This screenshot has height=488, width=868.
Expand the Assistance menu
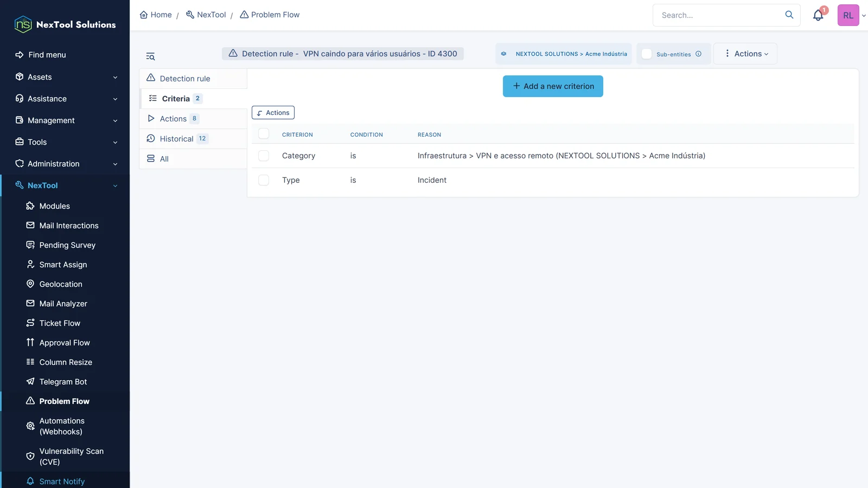[x=65, y=99]
